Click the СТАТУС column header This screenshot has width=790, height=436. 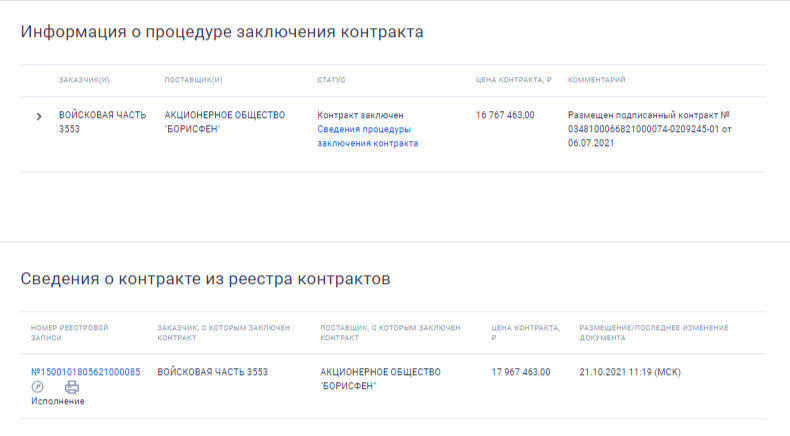click(x=331, y=80)
